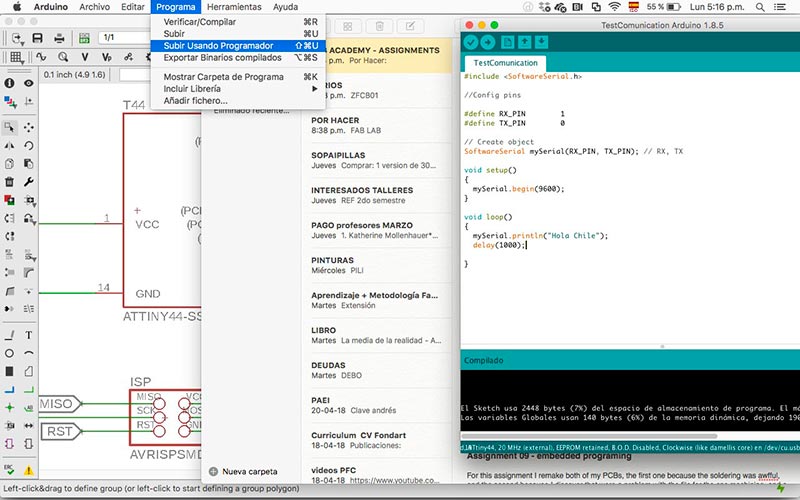Click the EAGLE zoom magnifier icon
The height and width of the screenshot is (500, 800).
pyautogui.click(x=63, y=57)
